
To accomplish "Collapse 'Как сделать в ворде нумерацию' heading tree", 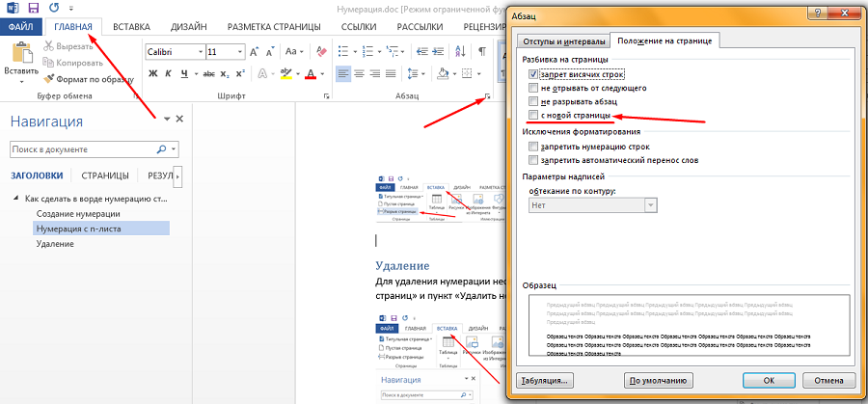I will coord(15,198).
